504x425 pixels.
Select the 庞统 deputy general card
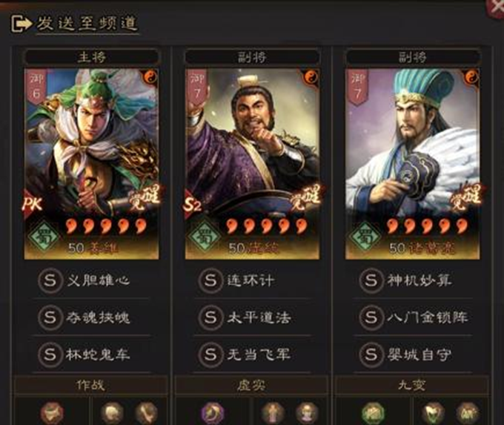click(252, 164)
